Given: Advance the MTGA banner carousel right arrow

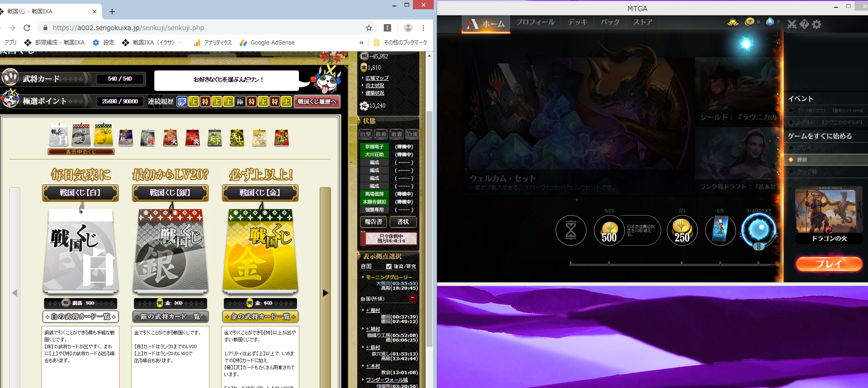Looking at the screenshot, I should (x=684, y=123).
